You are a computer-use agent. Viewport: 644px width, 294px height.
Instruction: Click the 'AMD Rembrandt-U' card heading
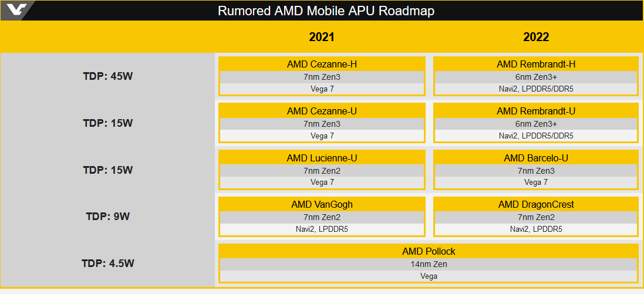tap(536, 111)
